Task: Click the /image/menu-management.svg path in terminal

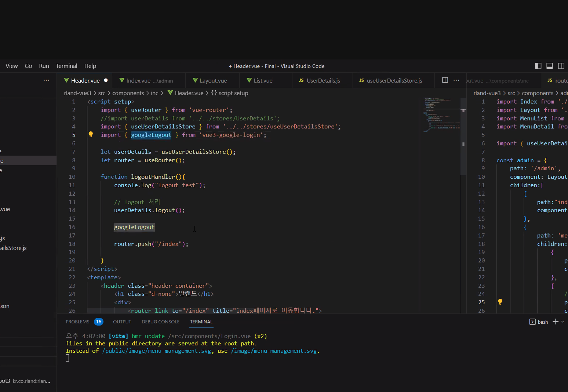Action: tap(274, 351)
